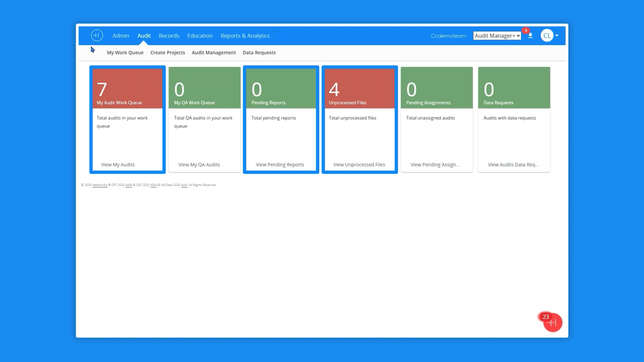Open the Data Requests tab
This screenshot has width=644, height=362.
click(x=259, y=53)
